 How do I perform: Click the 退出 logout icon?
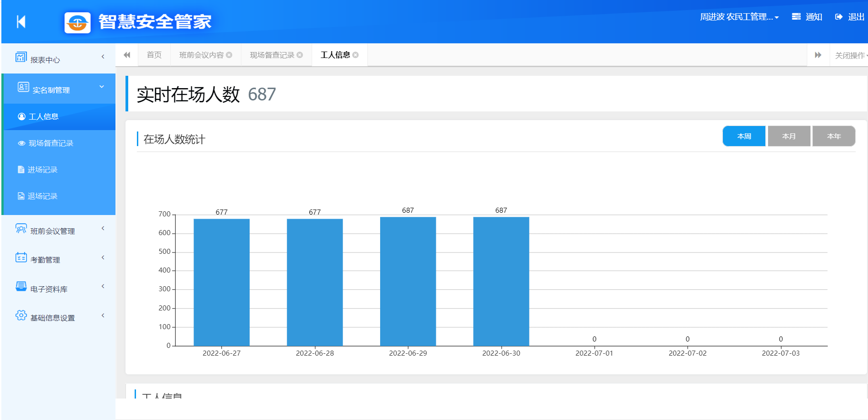click(839, 17)
